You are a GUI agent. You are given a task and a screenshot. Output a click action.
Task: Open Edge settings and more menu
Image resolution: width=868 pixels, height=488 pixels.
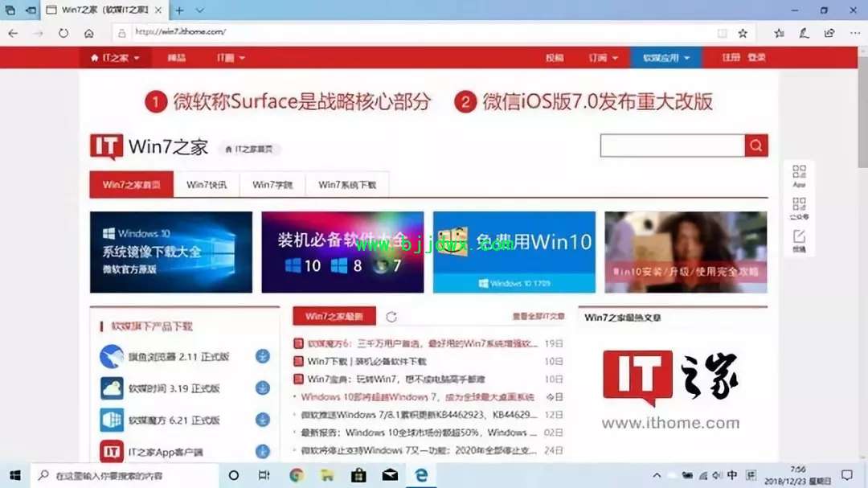pyautogui.click(x=854, y=33)
